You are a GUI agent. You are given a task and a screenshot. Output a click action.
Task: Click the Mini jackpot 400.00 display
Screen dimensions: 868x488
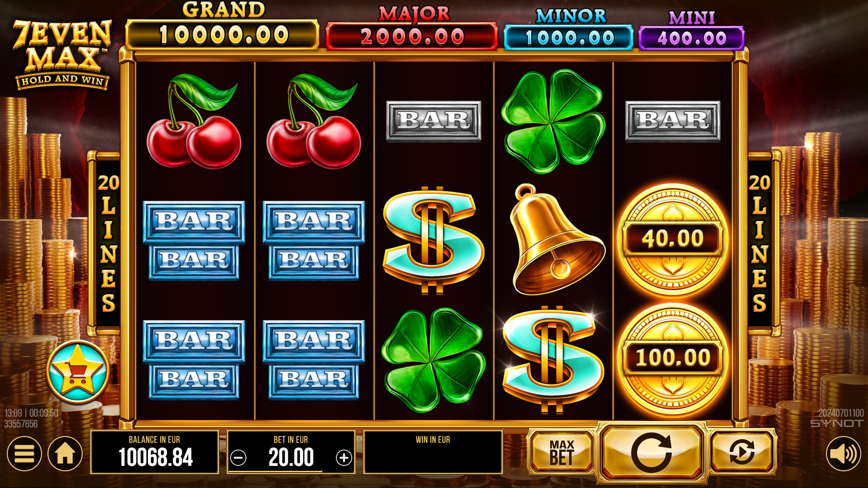pos(691,38)
